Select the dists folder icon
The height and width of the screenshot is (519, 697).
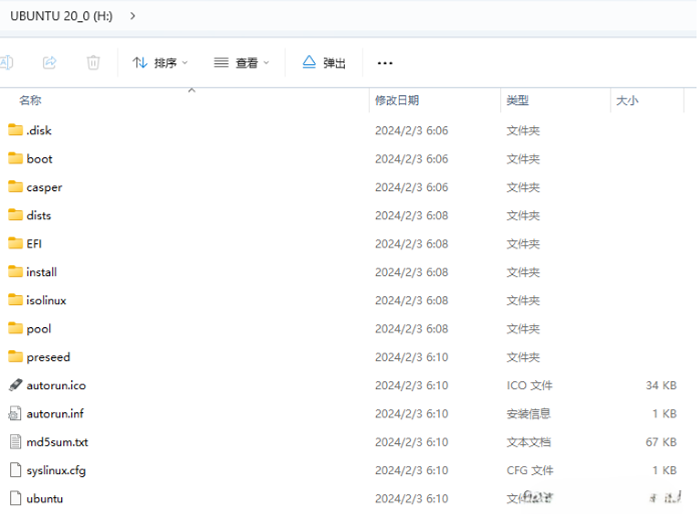coord(16,215)
